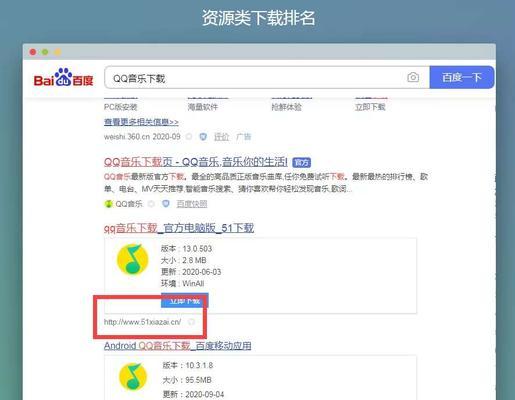This screenshot has width=515, height=400.
Task: Click the 更新: 2020-09-04 text
Action: 193,395
